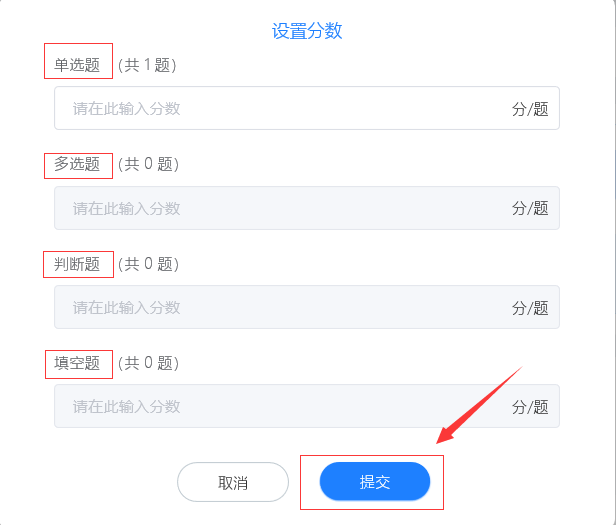616x525 pixels.
Task: Click the question count beside 填空题
Action: (x=148, y=363)
